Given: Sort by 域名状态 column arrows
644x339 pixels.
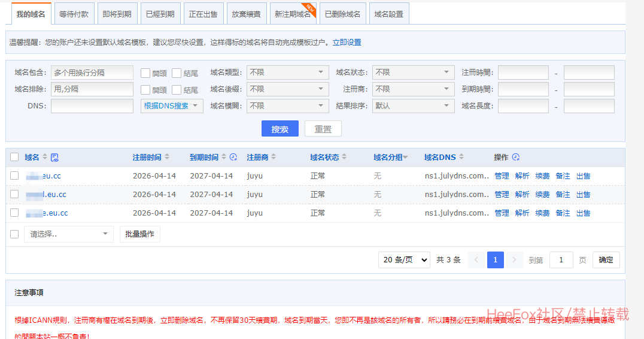Looking at the screenshot, I should coord(344,157).
